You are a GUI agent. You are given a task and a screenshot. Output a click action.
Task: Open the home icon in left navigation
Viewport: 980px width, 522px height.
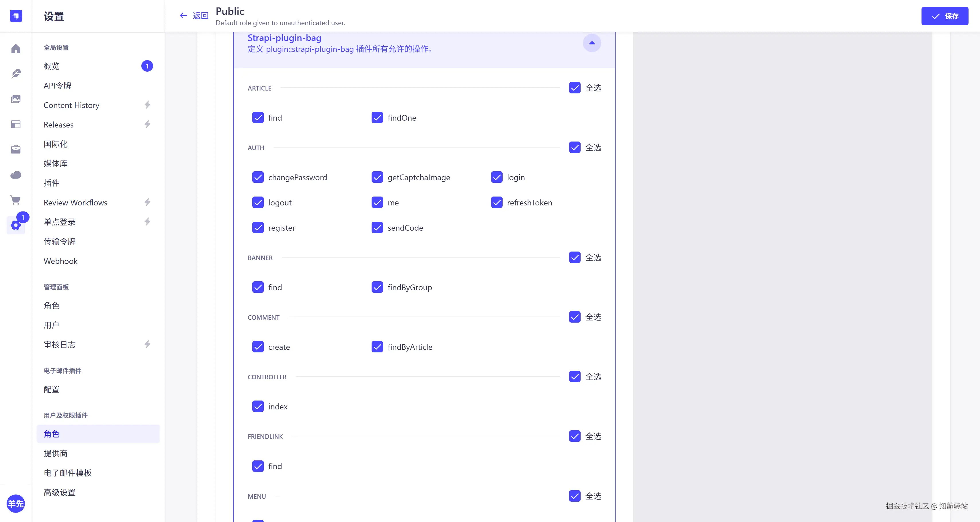(15, 49)
